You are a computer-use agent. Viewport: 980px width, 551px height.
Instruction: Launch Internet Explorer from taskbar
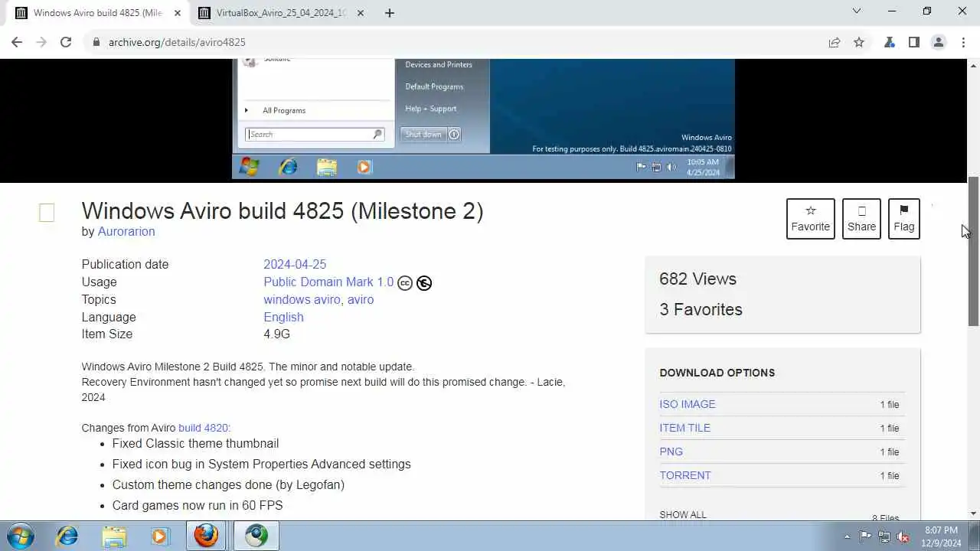pyautogui.click(x=67, y=536)
